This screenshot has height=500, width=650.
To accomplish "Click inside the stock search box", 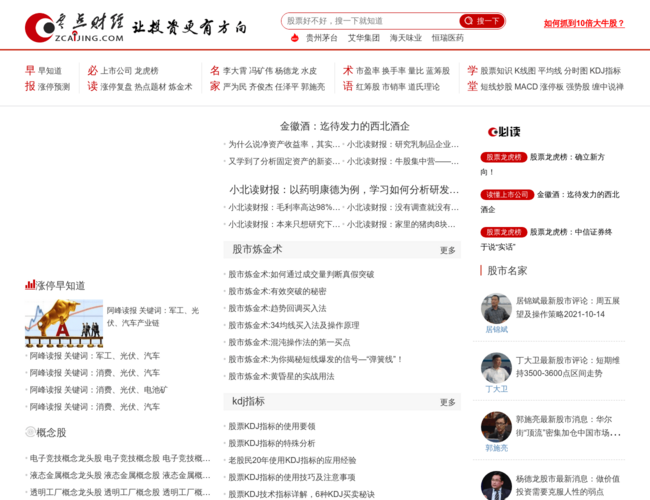I will point(371,21).
